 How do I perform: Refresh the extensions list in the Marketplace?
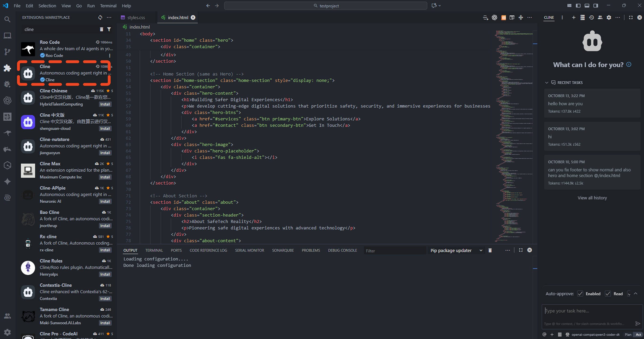pos(100,17)
